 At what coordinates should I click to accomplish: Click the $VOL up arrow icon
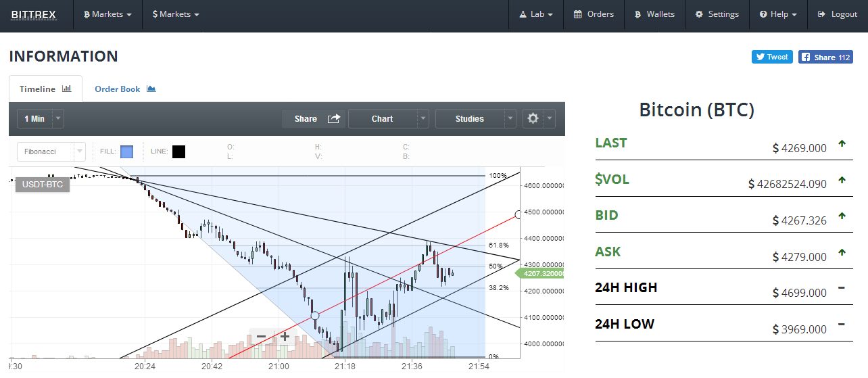tap(842, 180)
